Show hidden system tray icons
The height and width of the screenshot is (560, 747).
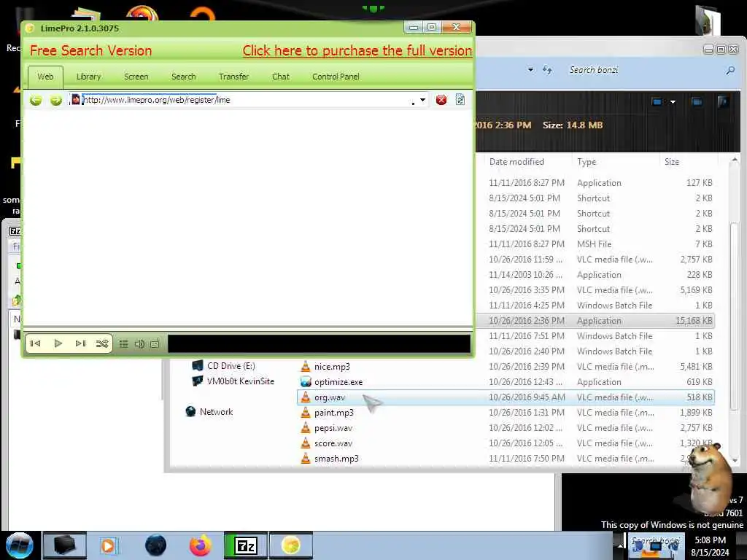[x=620, y=545]
